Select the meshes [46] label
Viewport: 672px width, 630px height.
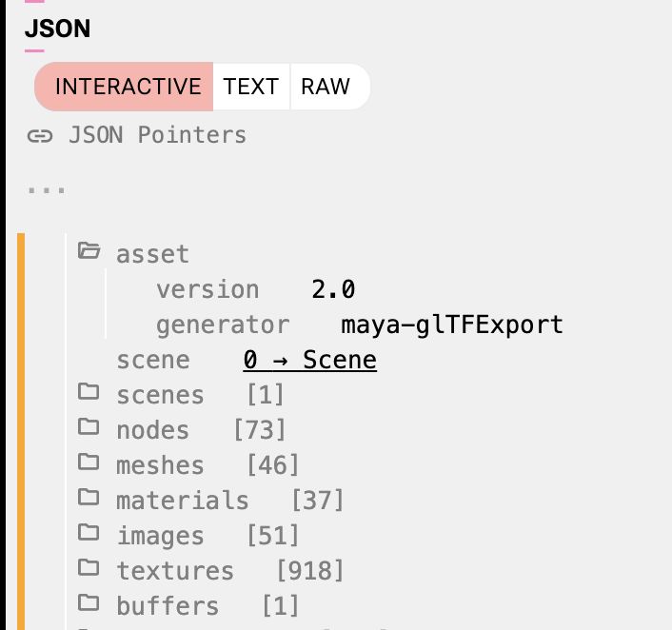point(208,465)
